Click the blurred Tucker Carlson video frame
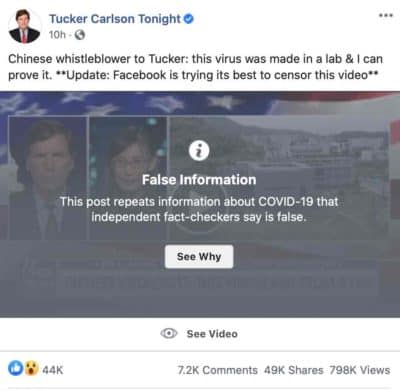400x391 pixels. 48,178
